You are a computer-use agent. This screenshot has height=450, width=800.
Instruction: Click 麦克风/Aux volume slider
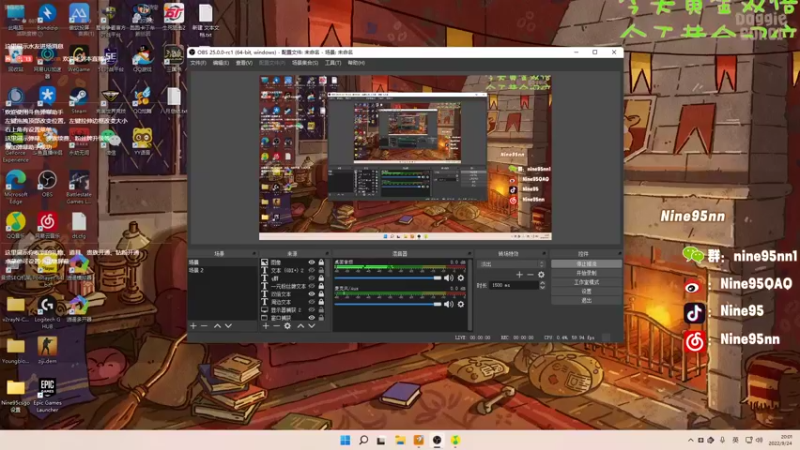(x=388, y=304)
